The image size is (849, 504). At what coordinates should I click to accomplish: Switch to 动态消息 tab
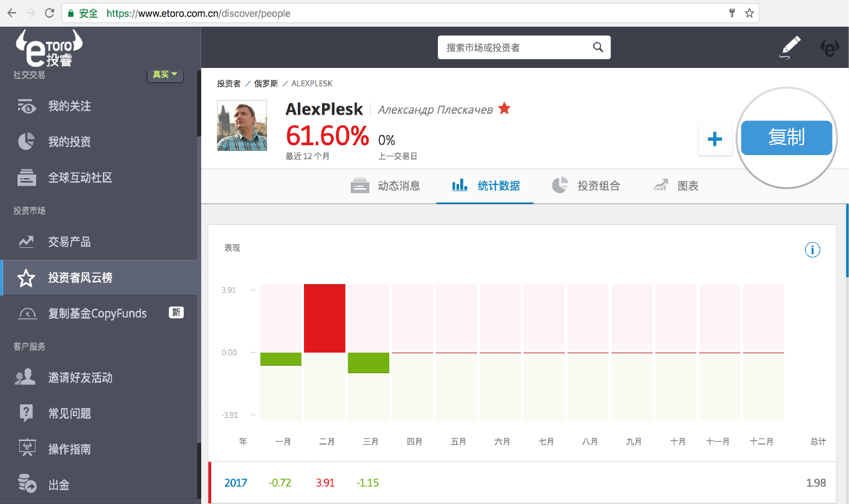[386, 186]
